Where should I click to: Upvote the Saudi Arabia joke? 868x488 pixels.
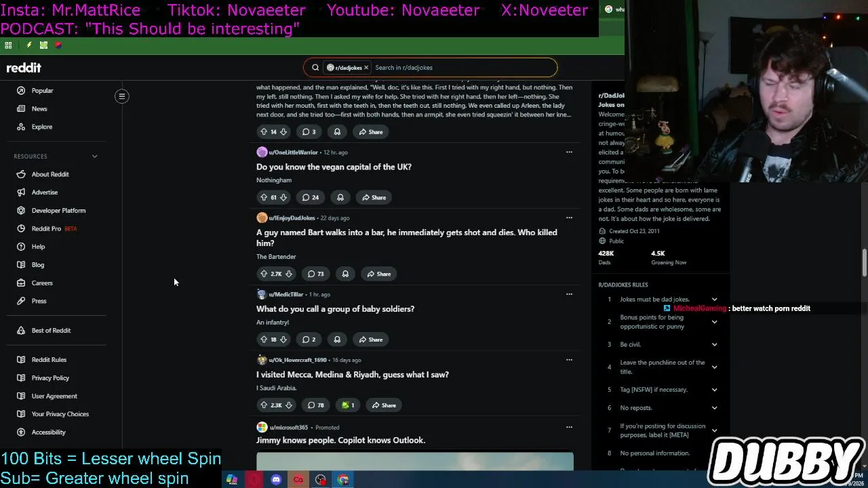pos(264,405)
